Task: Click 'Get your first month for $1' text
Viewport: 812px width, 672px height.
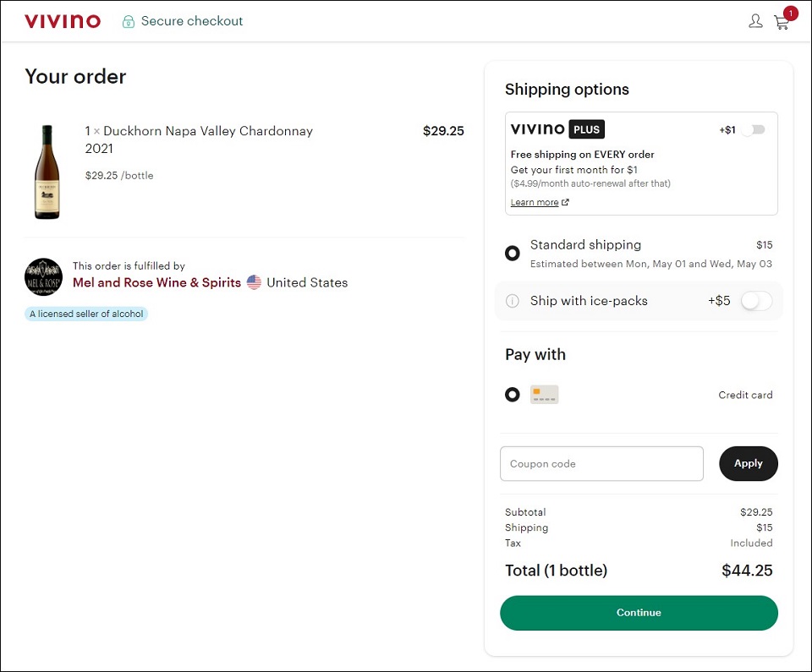Action: pyautogui.click(x=573, y=170)
